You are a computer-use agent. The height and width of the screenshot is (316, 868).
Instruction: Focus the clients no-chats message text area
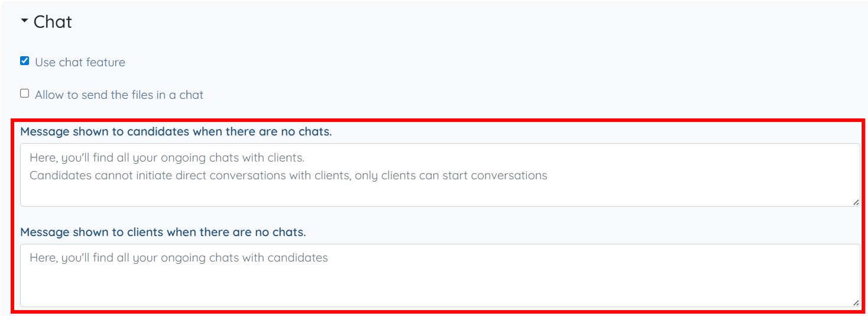[439, 275]
